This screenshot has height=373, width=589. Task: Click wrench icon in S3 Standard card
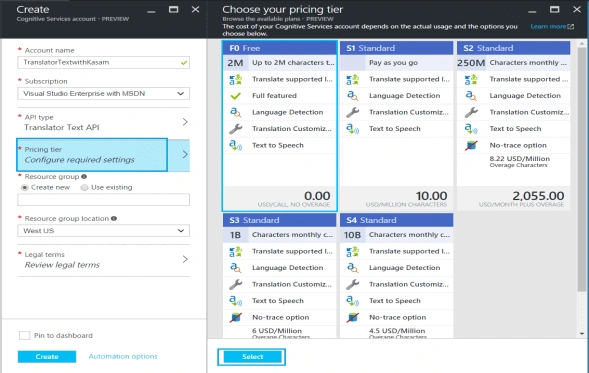tap(236, 284)
